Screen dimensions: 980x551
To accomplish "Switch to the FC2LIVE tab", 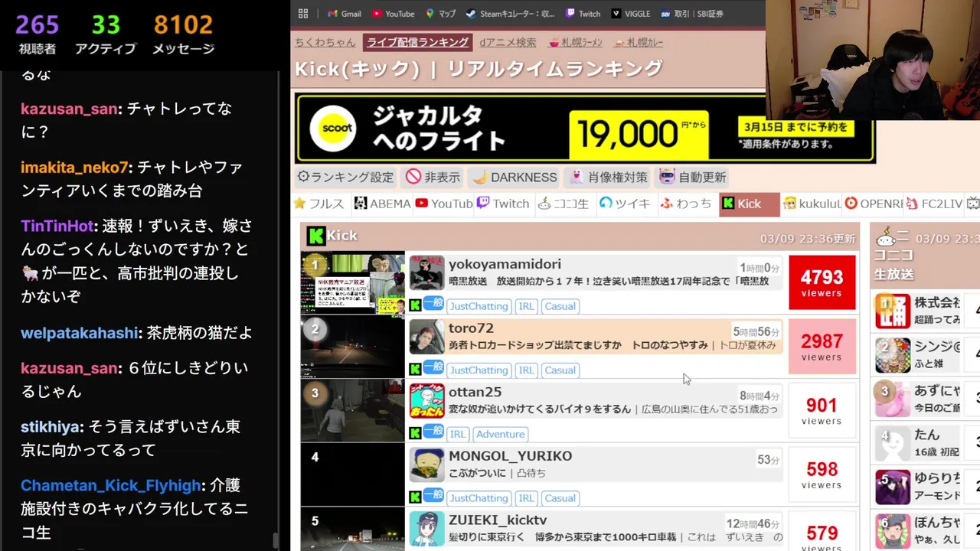I will [x=934, y=204].
